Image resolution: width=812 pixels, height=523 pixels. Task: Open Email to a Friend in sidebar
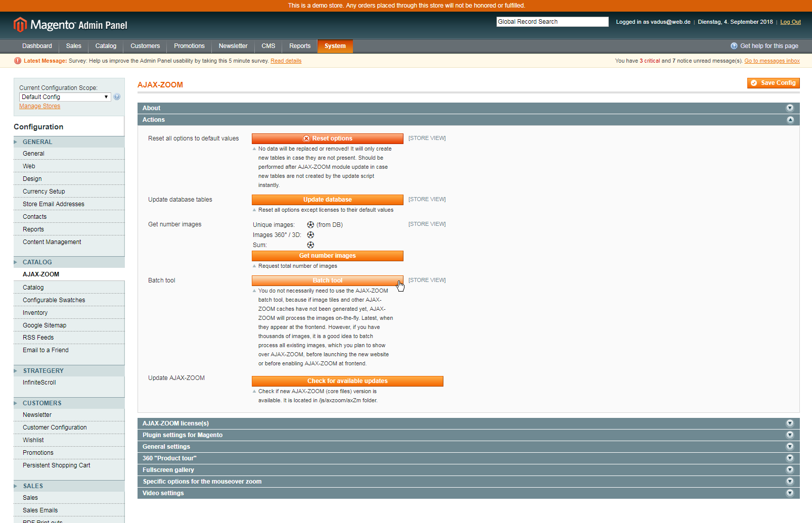point(69,350)
